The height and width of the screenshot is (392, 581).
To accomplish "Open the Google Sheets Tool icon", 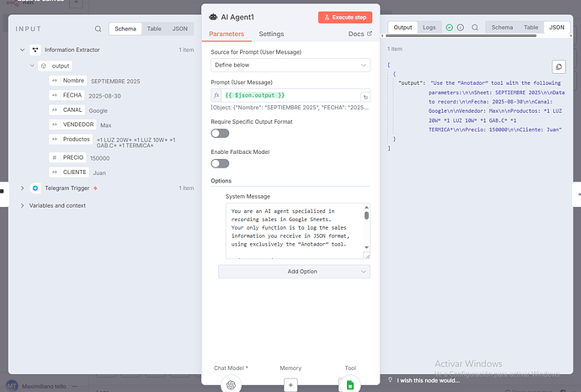I will (x=350, y=384).
